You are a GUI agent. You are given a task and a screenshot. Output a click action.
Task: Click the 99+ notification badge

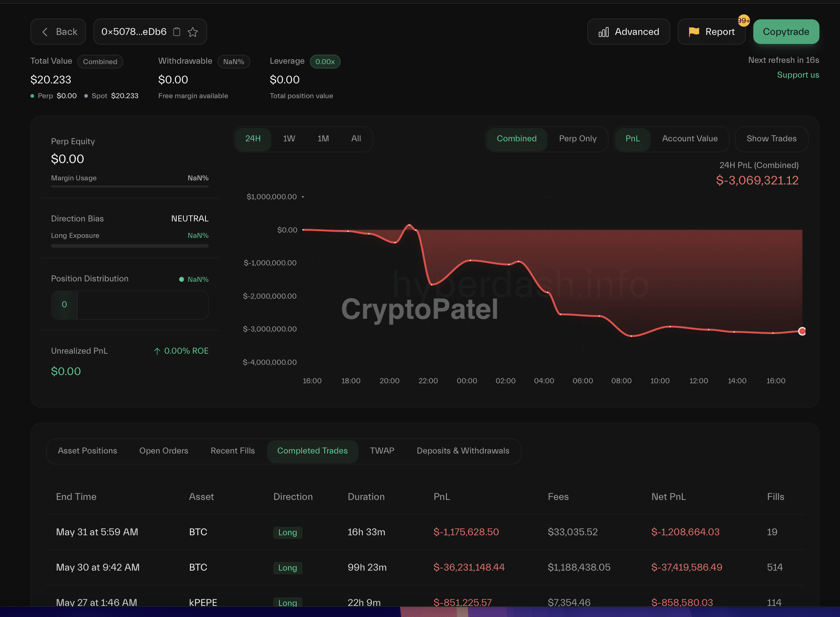click(743, 21)
